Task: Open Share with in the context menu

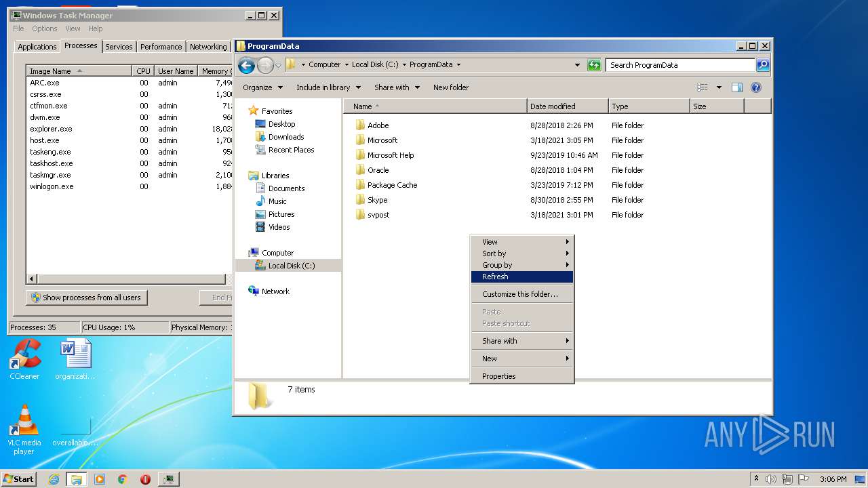Action: 522,341
